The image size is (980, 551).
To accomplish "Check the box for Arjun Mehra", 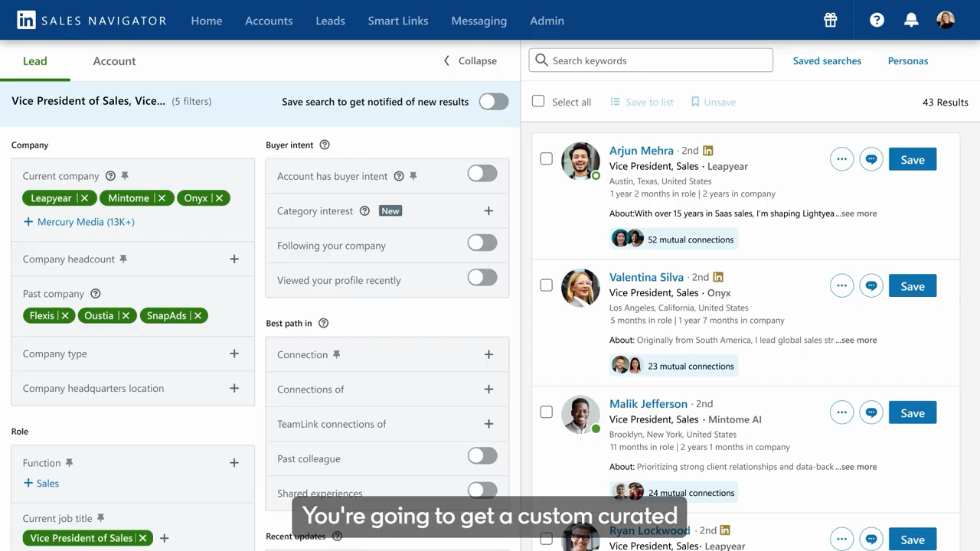I will coord(546,159).
